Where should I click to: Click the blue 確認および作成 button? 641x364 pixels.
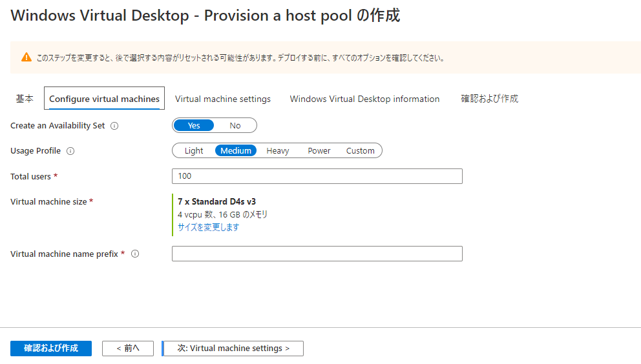51,348
